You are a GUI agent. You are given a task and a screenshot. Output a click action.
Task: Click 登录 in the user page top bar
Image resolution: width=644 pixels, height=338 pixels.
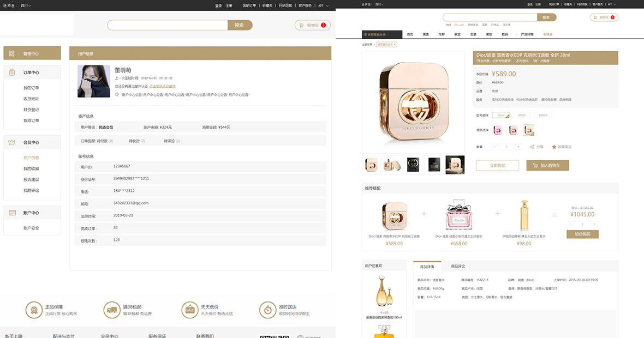[x=218, y=6]
